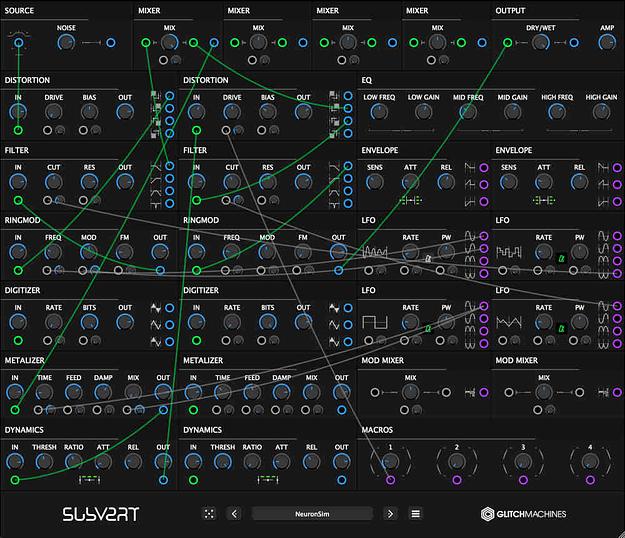Toggle green bracket switch in right Dynamics module

tap(268, 480)
